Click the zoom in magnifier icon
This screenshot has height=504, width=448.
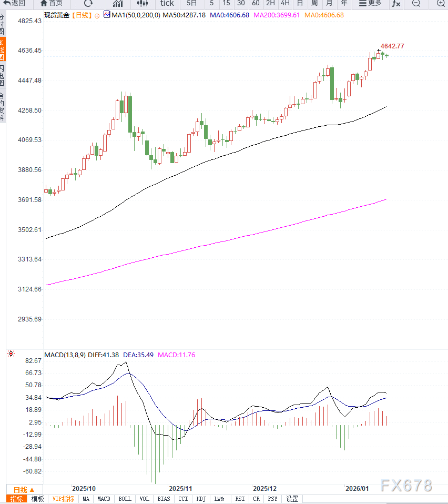point(441,4)
